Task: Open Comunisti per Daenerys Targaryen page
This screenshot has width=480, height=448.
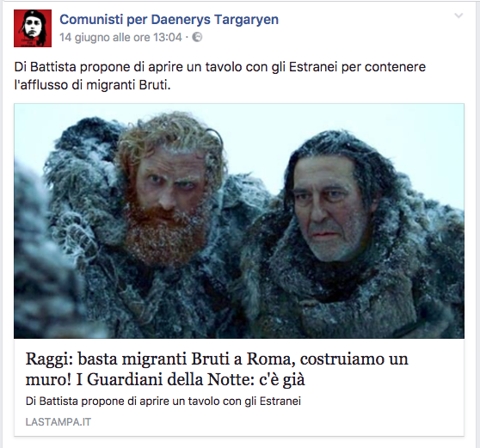Action: tap(169, 20)
